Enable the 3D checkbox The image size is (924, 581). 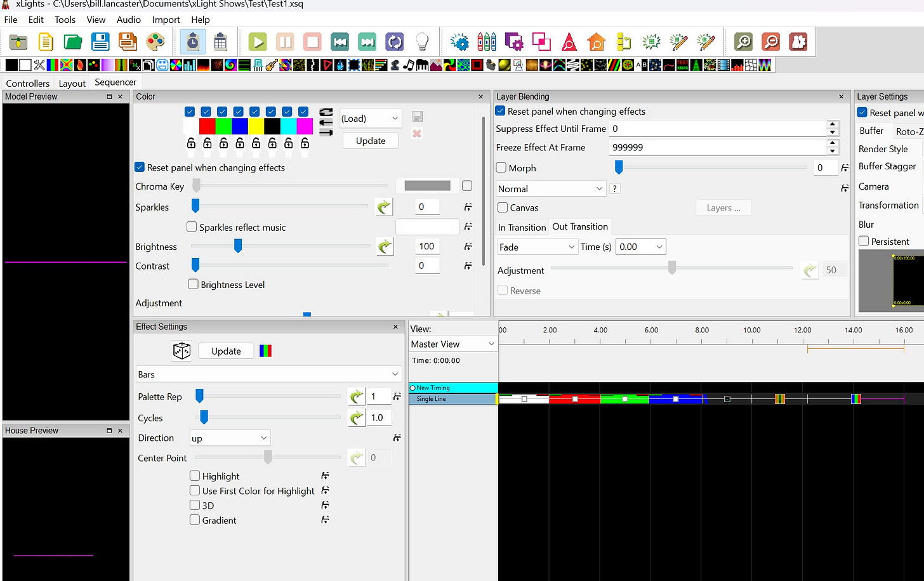(x=195, y=505)
